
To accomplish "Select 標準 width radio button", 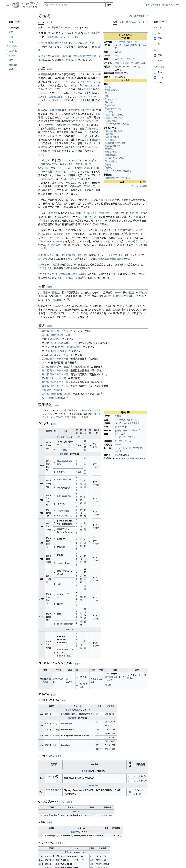I will [155, 55].
